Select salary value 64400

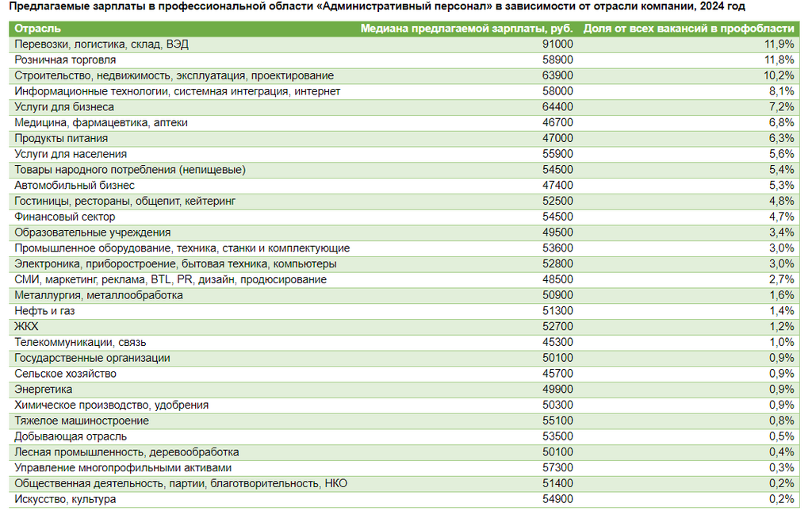click(557, 107)
